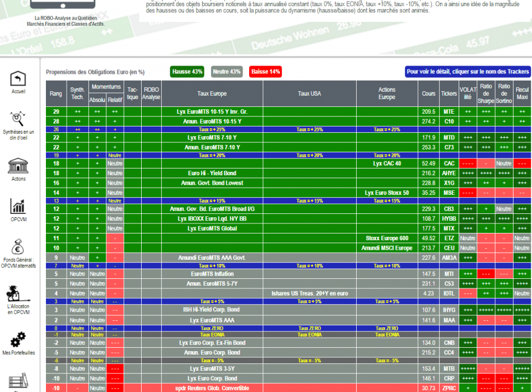Open Mes Portefeuilles gears icon
This screenshot has width=532, height=392.
pyautogui.click(x=18, y=339)
